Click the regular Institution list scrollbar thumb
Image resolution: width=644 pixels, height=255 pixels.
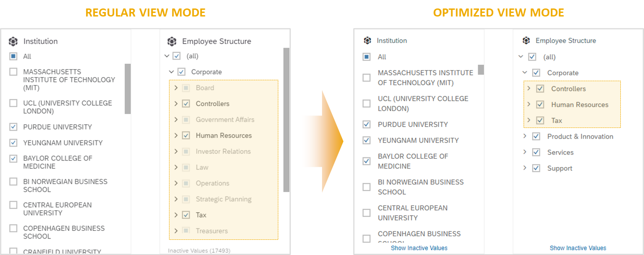(x=128, y=89)
